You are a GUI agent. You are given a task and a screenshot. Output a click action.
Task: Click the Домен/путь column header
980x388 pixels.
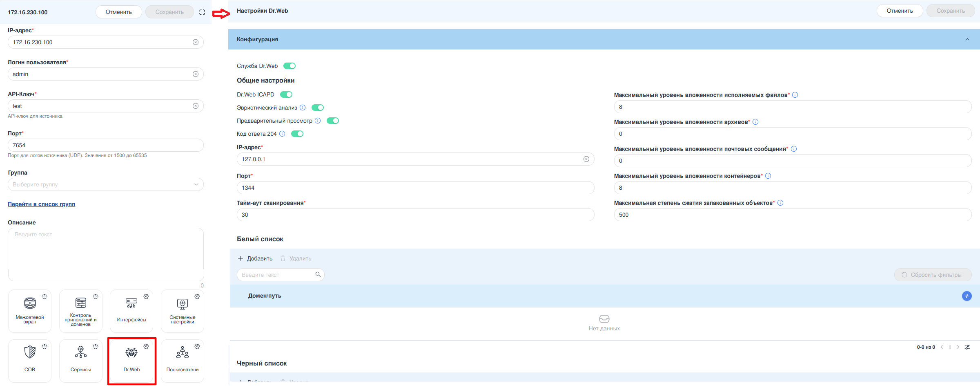tap(265, 296)
